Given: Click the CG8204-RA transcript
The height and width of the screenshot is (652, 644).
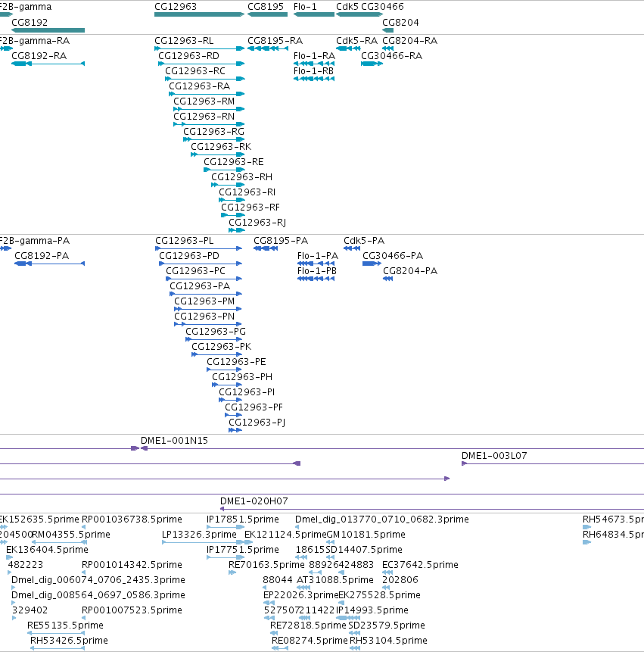Looking at the screenshot, I should 387,48.
